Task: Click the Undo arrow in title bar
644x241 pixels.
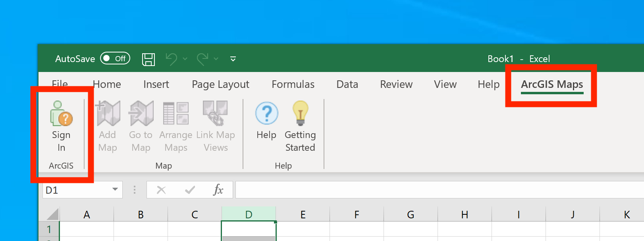Action: 171,59
